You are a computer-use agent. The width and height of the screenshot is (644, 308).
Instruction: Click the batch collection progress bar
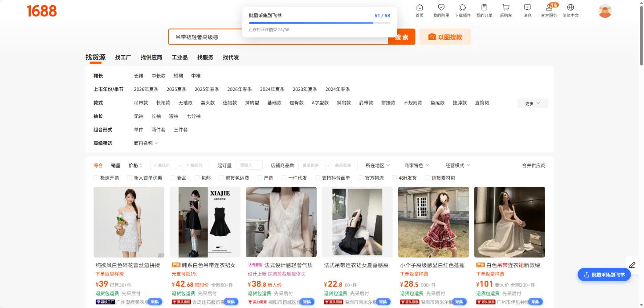[x=319, y=22]
